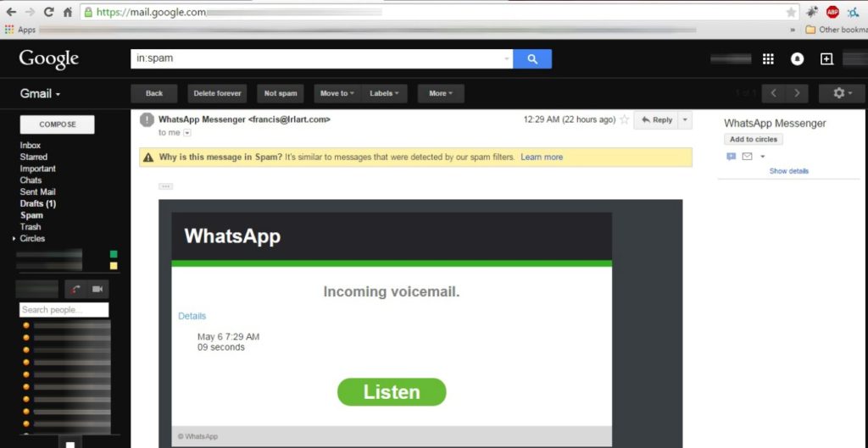Click the Back button

154,93
